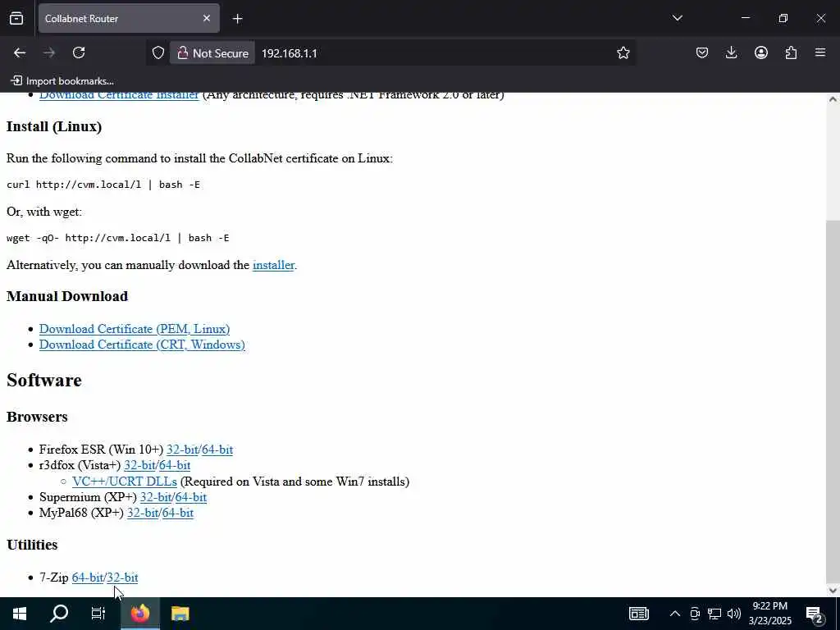Go forward one page
This screenshot has width=840, height=630.
click(x=49, y=52)
